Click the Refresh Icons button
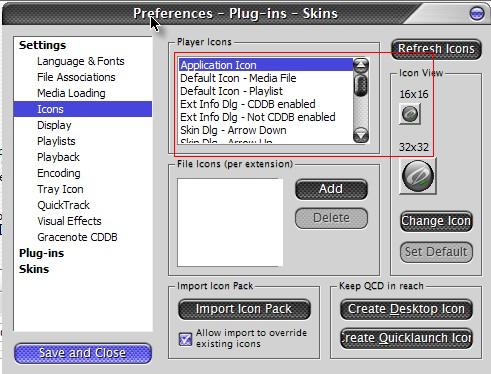 click(x=436, y=49)
